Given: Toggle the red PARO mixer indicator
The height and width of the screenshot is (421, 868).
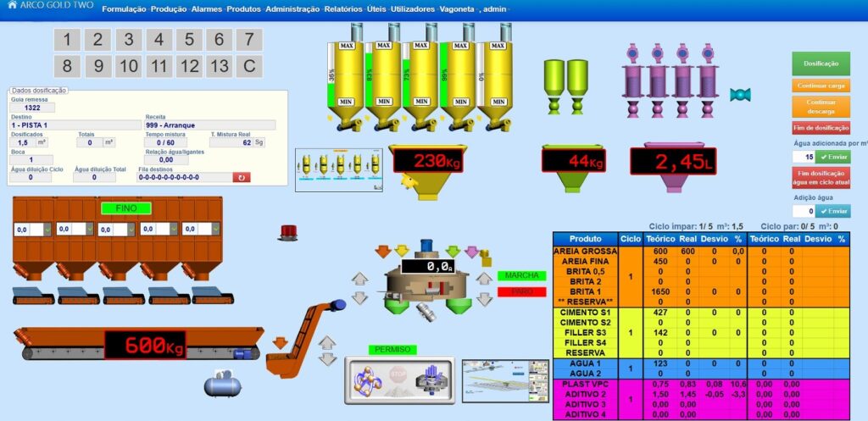Looking at the screenshot, I should pyautogui.click(x=521, y=291).
